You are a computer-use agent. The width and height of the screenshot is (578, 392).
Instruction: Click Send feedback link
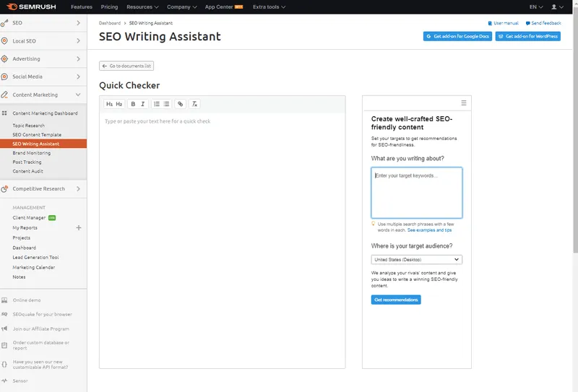click(543, 23)
